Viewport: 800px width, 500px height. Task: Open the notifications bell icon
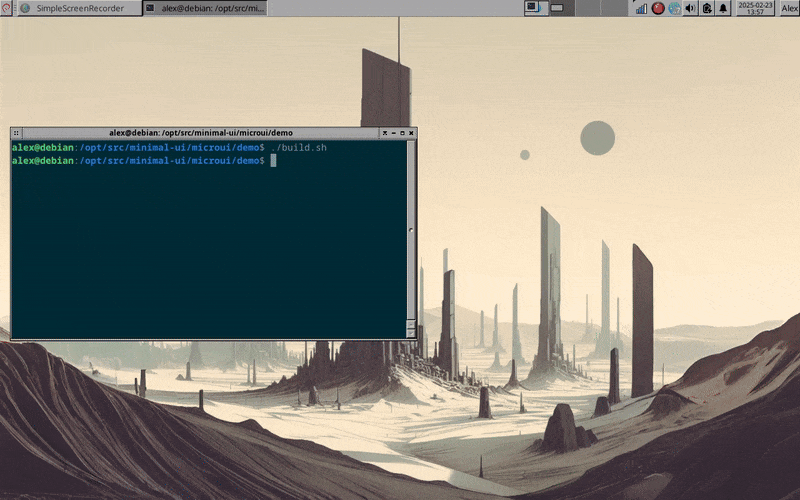point(723,8)
